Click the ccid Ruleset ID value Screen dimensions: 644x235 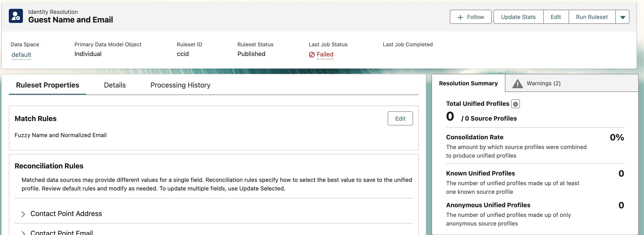click(182, 54)
